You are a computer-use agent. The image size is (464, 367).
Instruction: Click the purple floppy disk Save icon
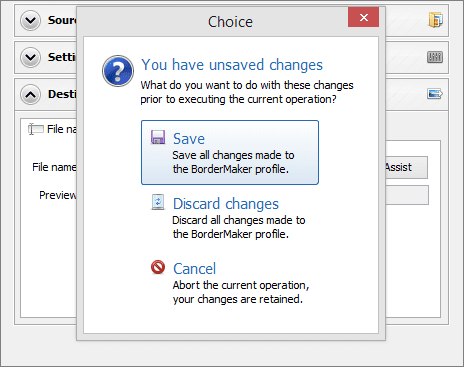coord(158,137)
